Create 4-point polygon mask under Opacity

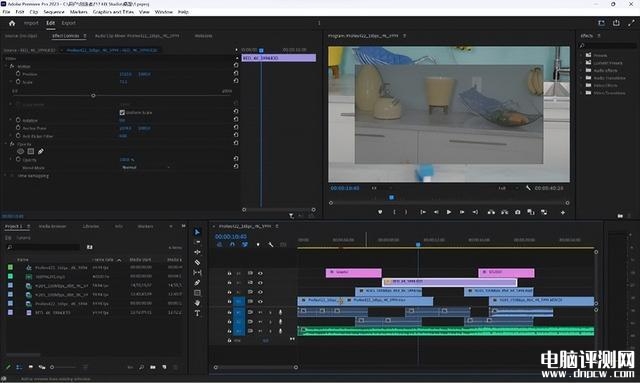pyautogui.click(x=31, y=151)
